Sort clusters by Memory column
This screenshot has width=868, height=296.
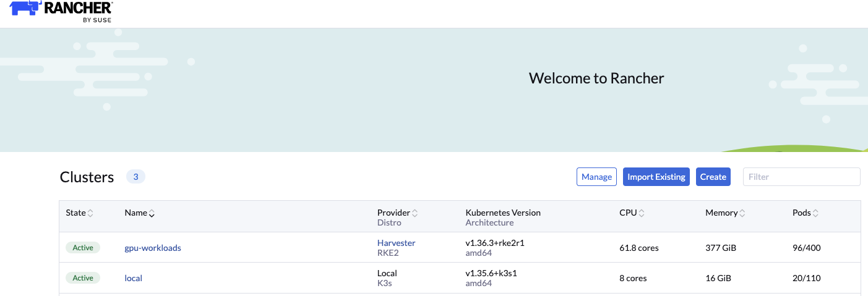725,213
